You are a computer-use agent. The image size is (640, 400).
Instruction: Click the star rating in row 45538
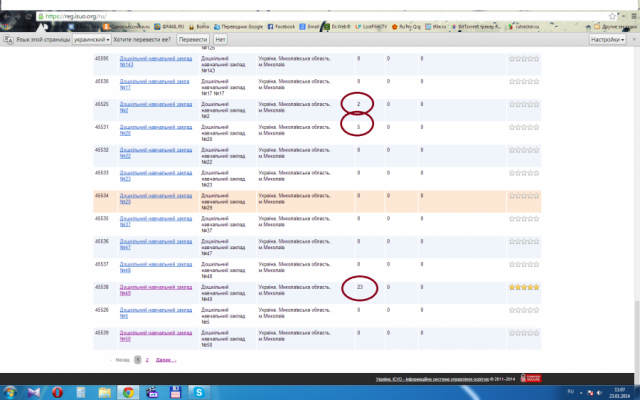pos(524,287)
